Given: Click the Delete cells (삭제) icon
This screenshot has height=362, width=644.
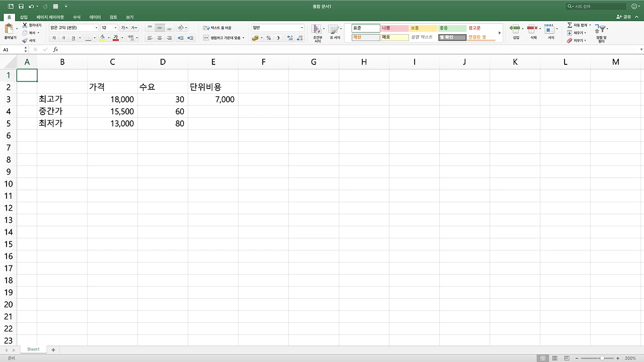Looking at the screenshot, I should pos(532,29).
